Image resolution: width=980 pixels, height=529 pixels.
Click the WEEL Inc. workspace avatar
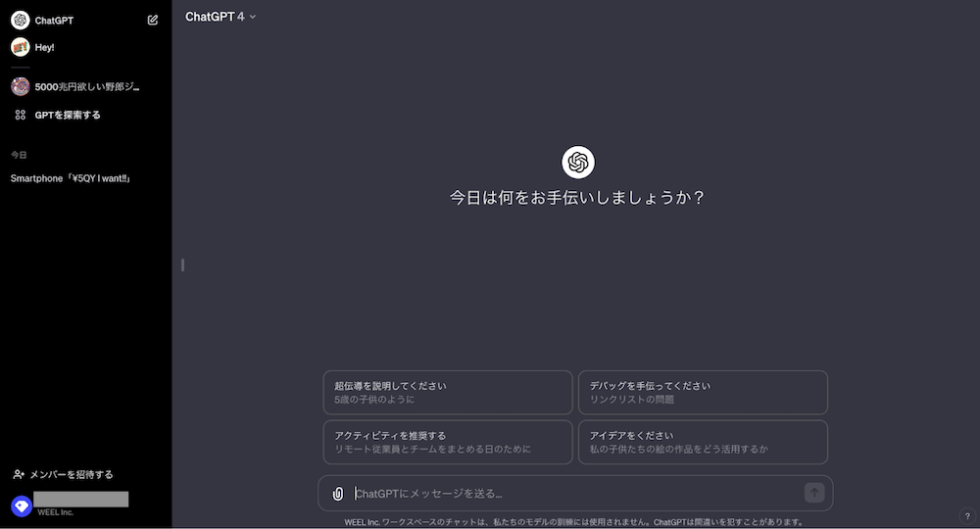tap(21, 505)
